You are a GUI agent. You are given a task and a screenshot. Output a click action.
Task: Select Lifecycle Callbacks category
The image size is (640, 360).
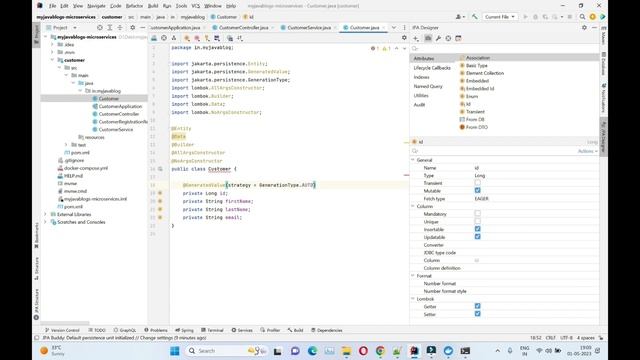coord(432,68)
